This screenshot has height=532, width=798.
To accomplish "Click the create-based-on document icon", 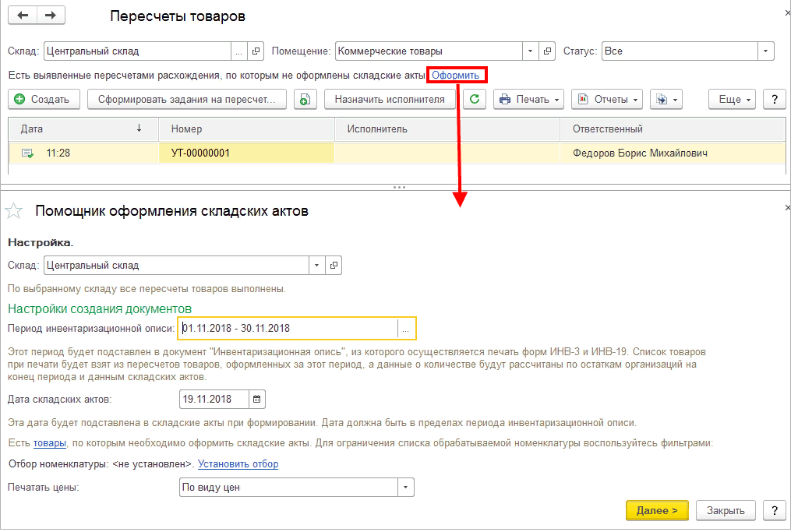I will pos(305,99).
